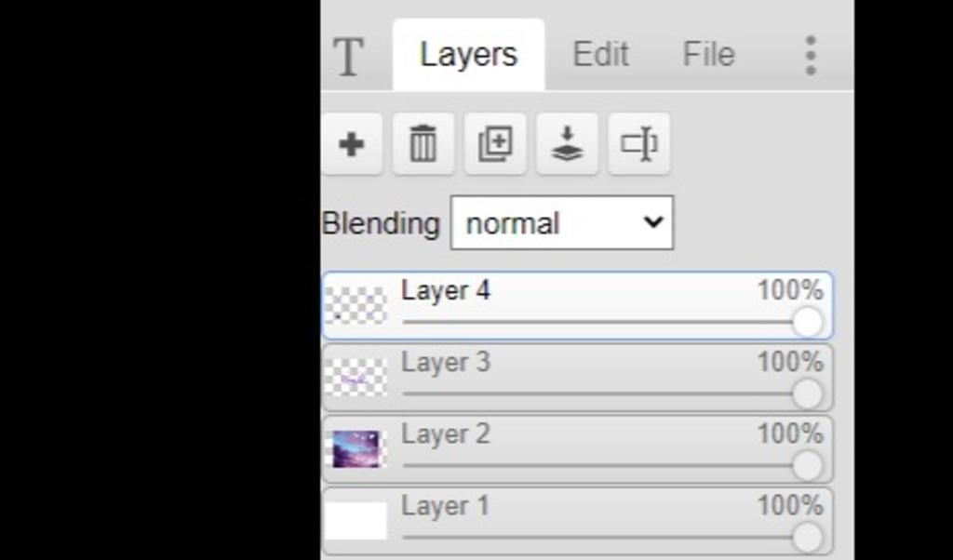The image size is (953, 560).
Task: Open the three-dot more options menu
Action: pos(811,55)
